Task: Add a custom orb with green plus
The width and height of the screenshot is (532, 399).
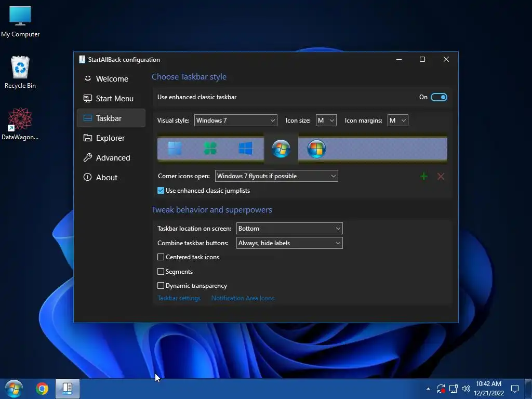Action: [x=424, y=176]
